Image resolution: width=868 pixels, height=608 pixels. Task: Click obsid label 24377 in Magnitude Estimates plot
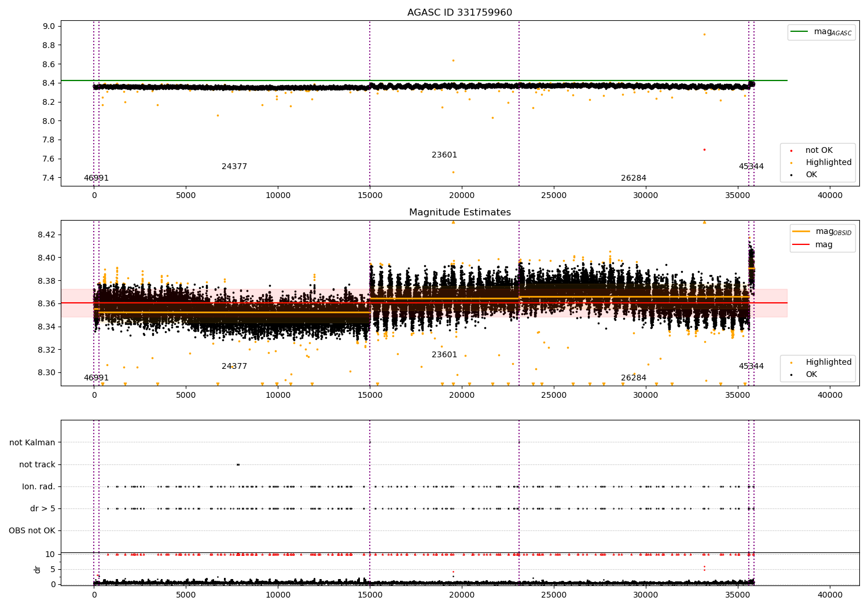[x=234, y=367]
